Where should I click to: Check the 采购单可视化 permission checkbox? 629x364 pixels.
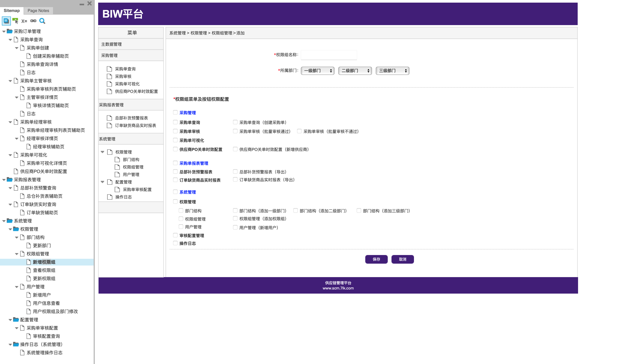[x=175, y=140]
